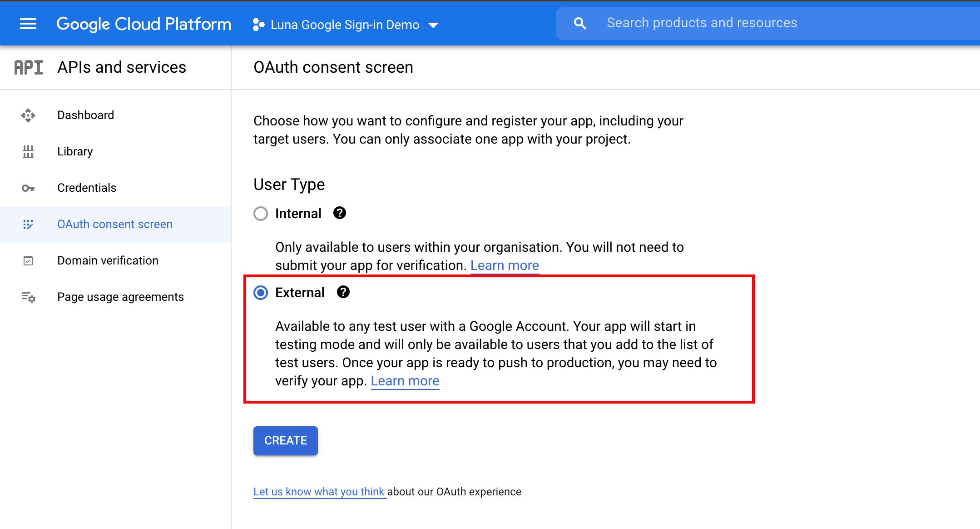
Task: Click the Page usage agreements icon
Action: coord(28,297)
